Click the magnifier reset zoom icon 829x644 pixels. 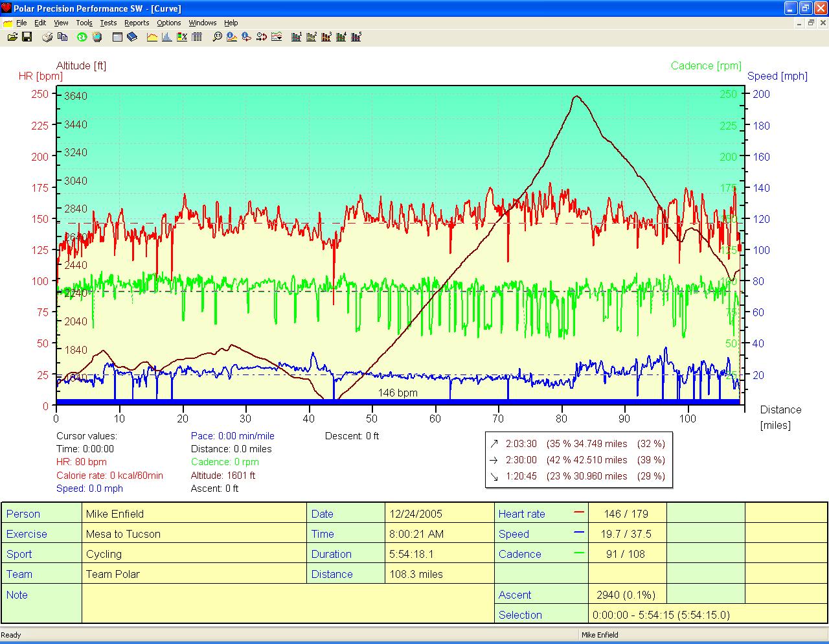click(x=217, y=37)
